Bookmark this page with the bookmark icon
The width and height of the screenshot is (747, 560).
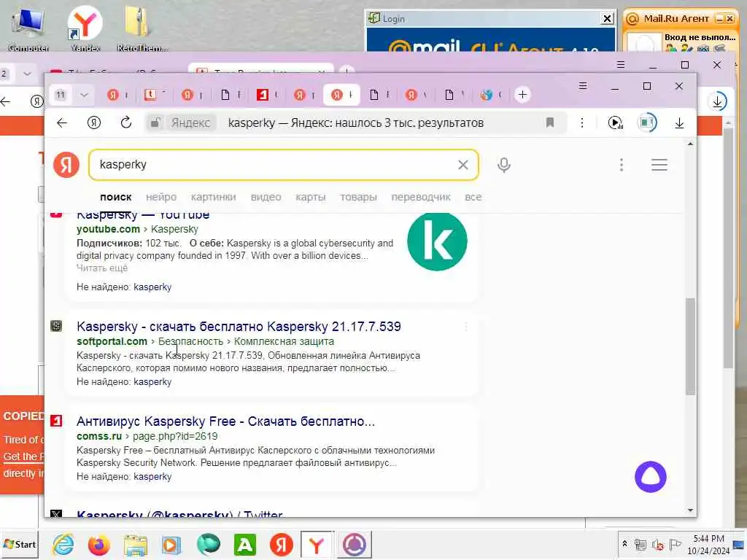(x=550, y=122)
